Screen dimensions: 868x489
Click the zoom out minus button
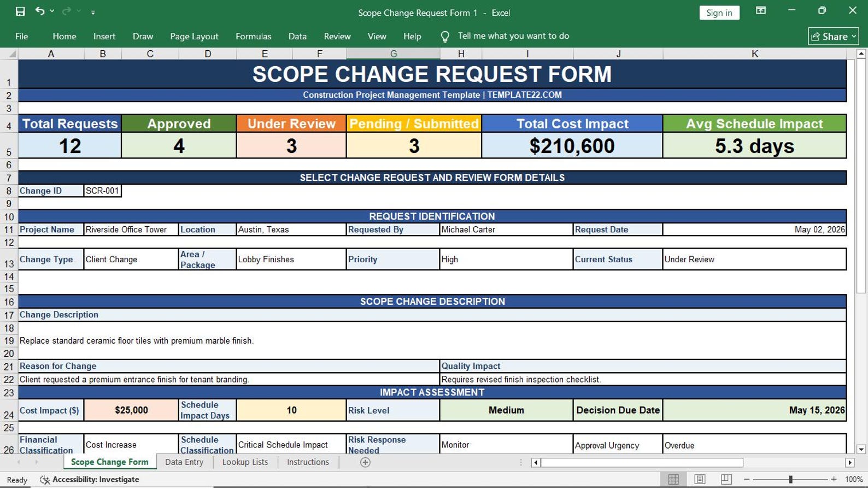(747, 479)
